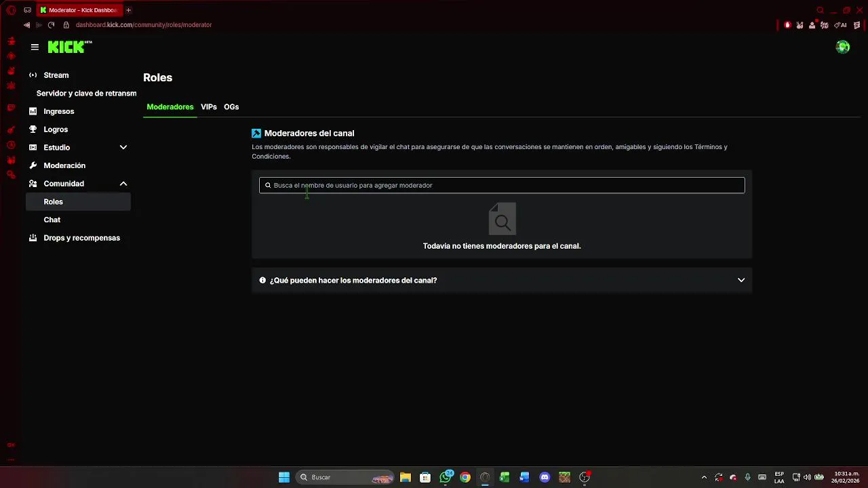The image size is (868, 488).
Task: Click the Moderadores del canal sword icon
Action: click(256, 134)
